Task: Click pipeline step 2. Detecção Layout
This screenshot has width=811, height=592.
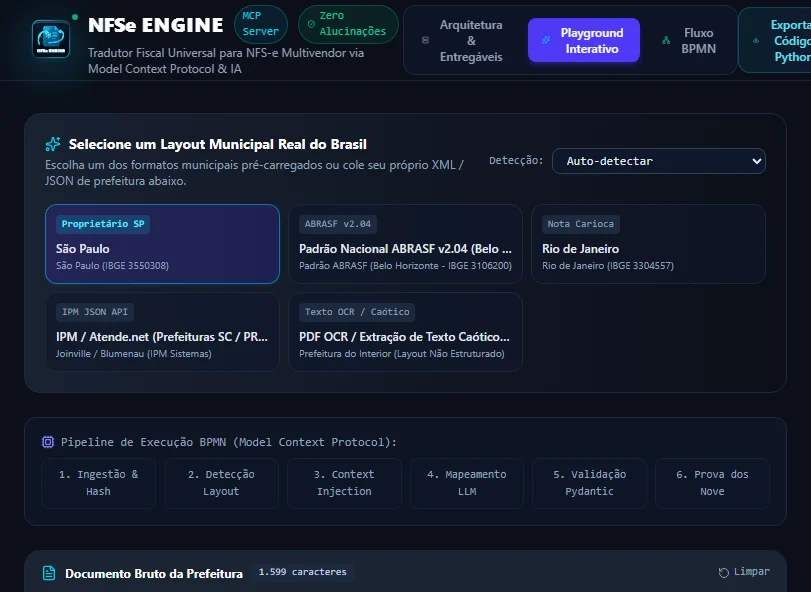Action: click(221, 483)
